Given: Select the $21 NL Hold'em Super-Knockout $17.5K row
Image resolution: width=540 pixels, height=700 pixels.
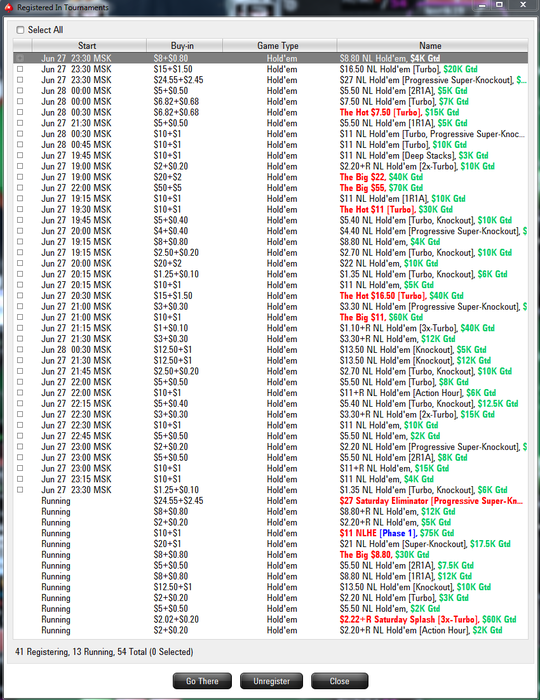Looking at the screenshot, I should tap(270, 544).
